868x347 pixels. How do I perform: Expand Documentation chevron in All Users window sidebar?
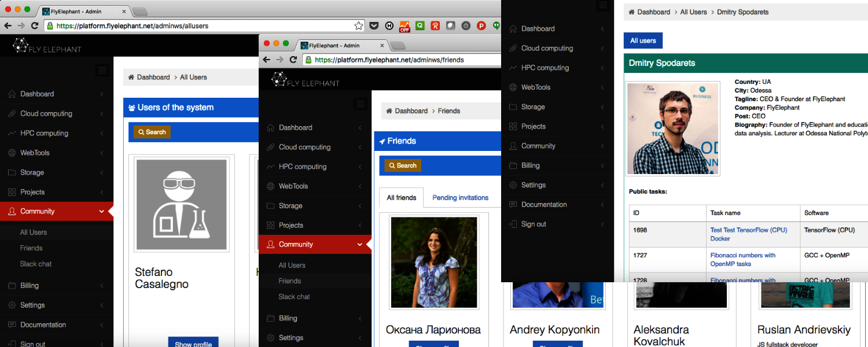(x=102, y=324)
